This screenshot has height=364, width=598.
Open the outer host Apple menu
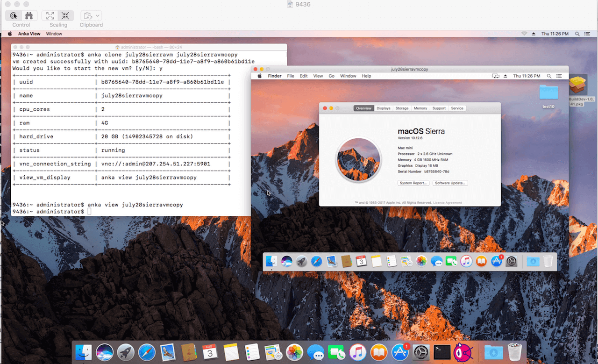pos(9,34)
